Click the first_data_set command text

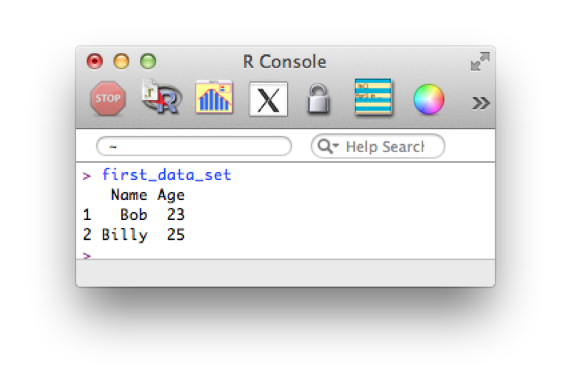pyautogui.click(x=166, y=175)
